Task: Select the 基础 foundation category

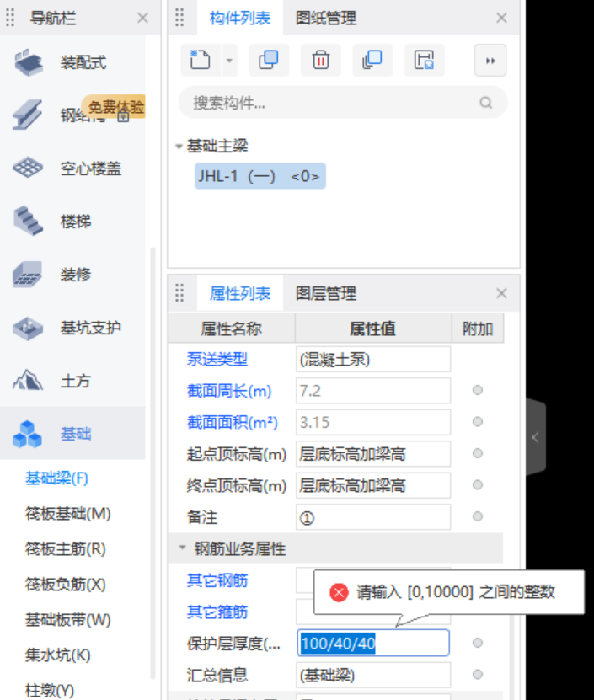Action: (72, 433)
